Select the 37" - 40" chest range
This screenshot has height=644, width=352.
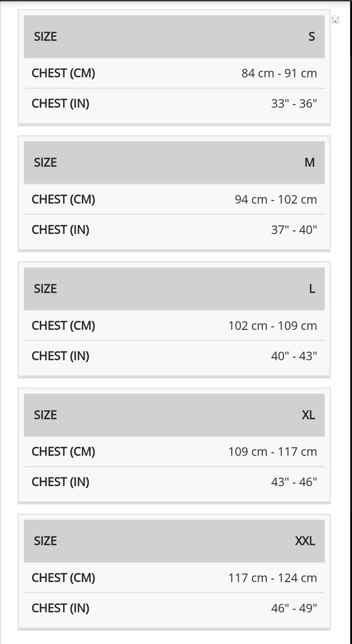click(x=294, y=230)
